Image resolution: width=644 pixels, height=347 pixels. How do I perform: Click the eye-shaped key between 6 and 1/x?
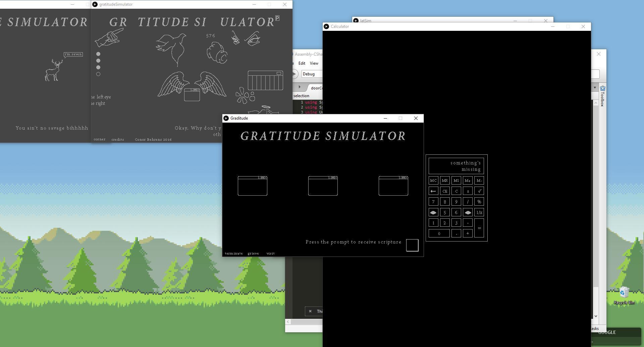pyautogui.click(x=468, y=212)
